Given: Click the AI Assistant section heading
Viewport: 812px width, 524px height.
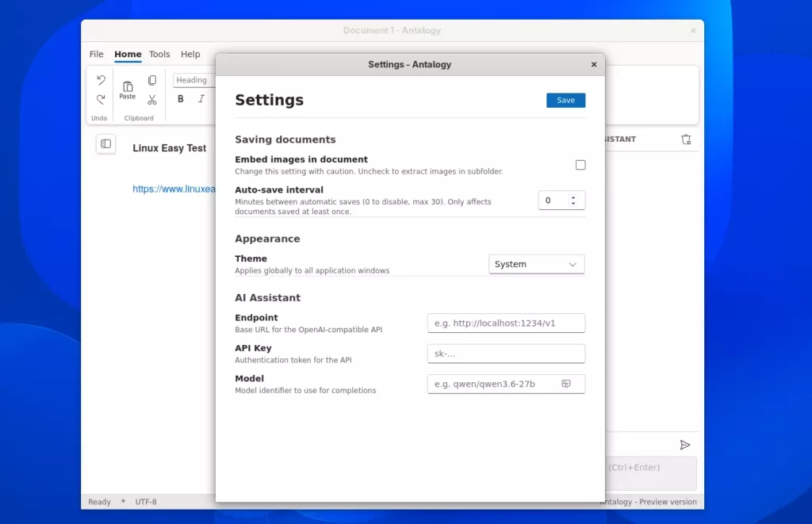Looking at the screenshot, I should pos(268,298).
